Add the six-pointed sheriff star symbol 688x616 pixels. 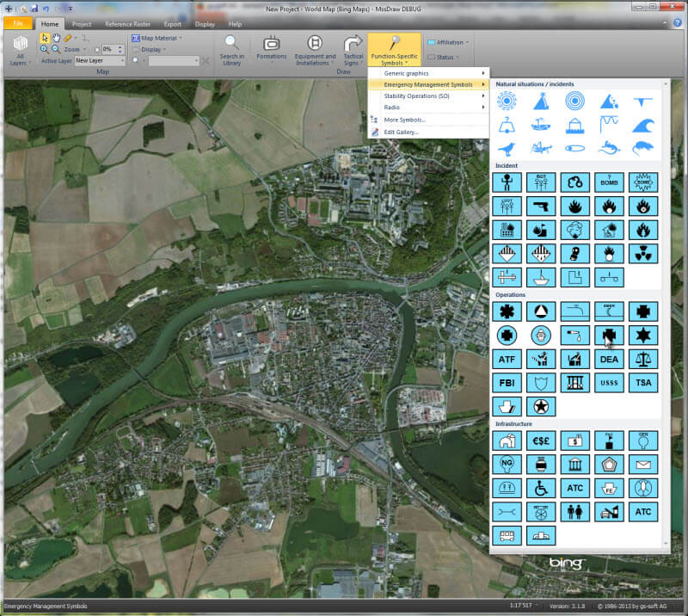[x=642, y=336]
